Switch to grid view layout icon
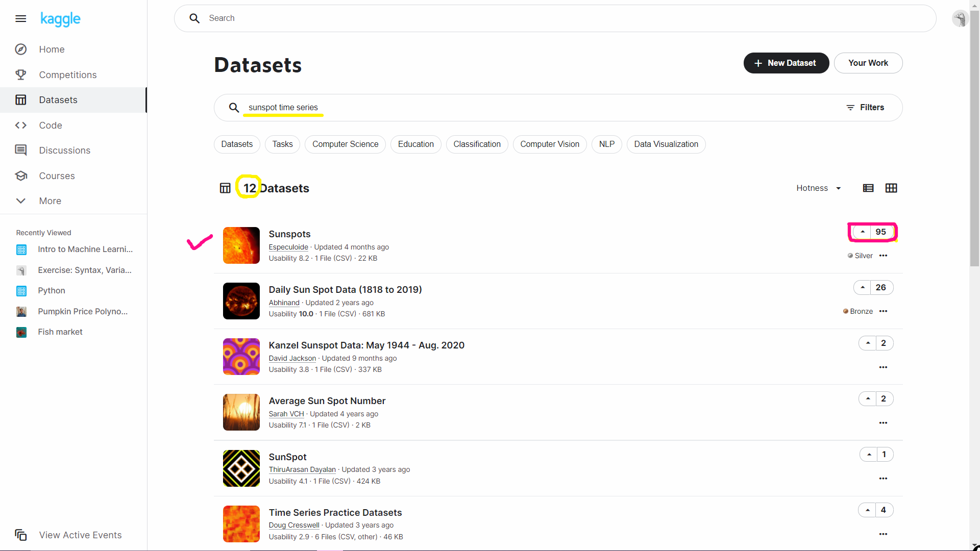Viewport: 980px width, 551px height. point(891,188)
